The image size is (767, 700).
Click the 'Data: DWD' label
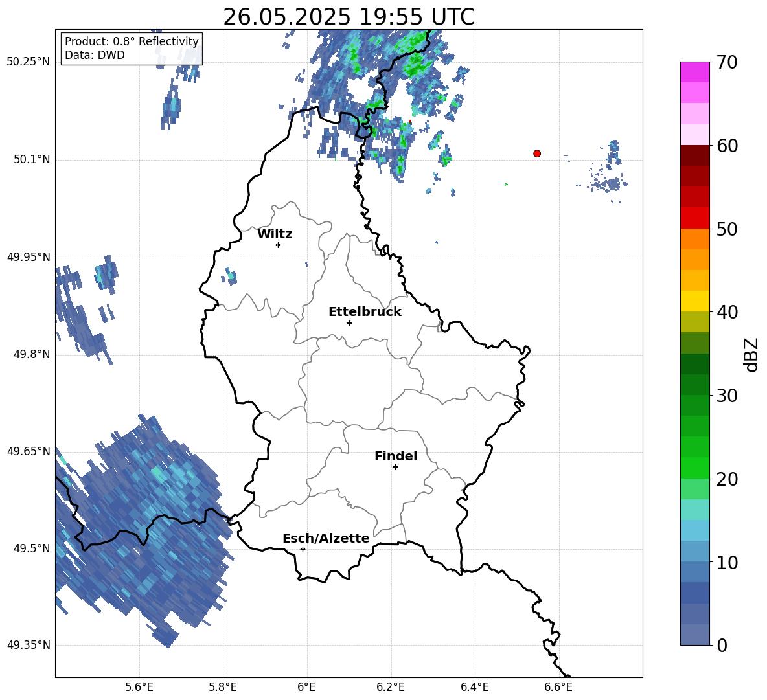click(95, 55)
